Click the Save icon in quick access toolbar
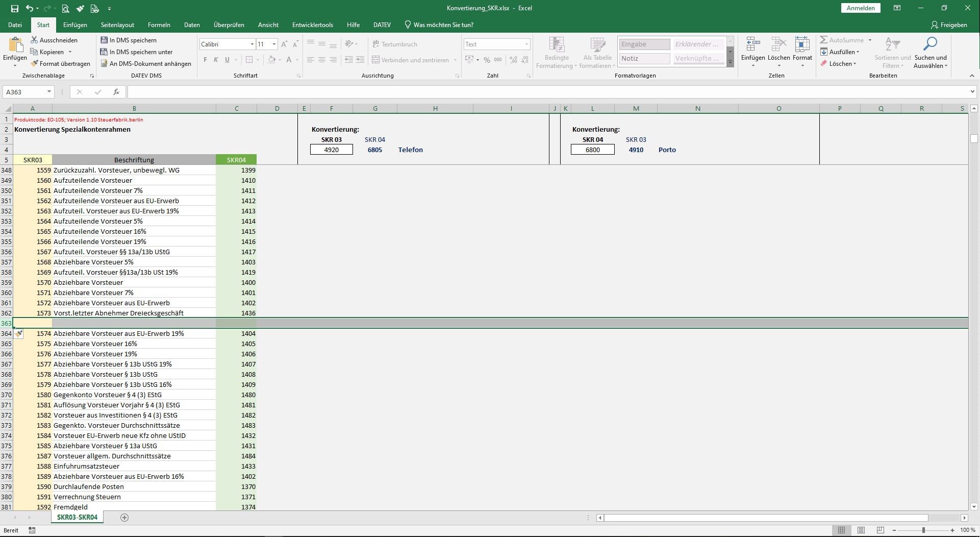The height and width of the screenshot is (537, 980). coord(14,8)
